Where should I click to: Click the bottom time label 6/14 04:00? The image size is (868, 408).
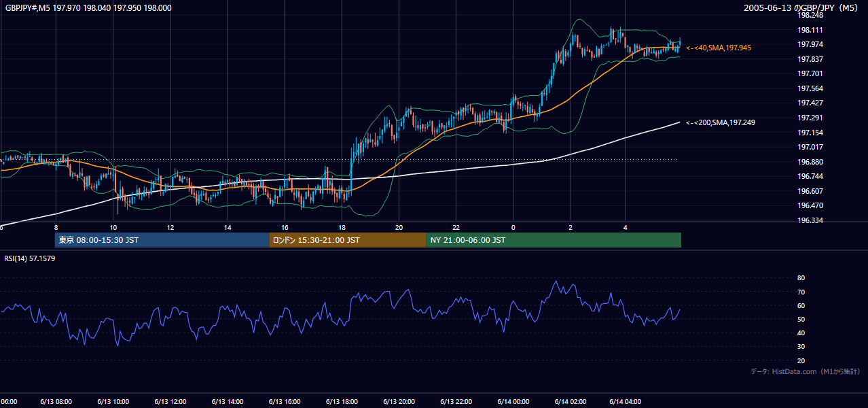(626, 402)
